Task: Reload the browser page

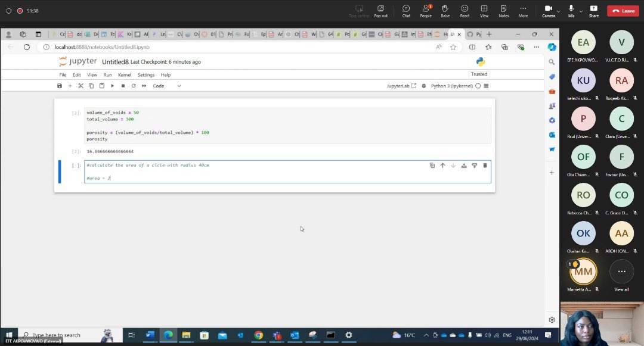Action: pos(27,47)
